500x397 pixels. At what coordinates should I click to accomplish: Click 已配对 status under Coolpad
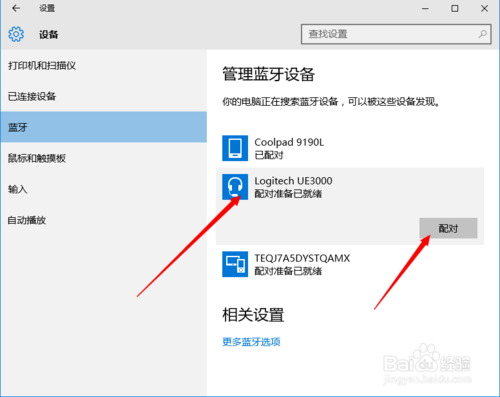(x=269, y=155)
